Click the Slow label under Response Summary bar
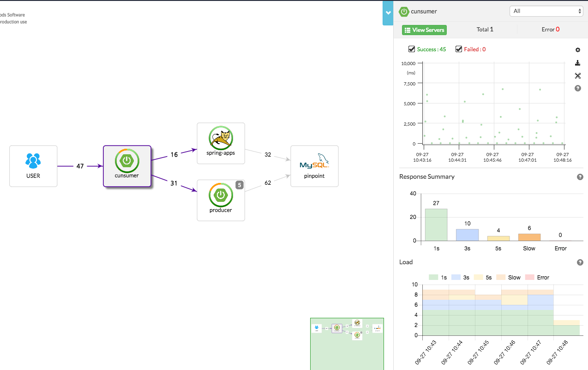The width and height of the screenshot is (588, 370). (529, 249)
